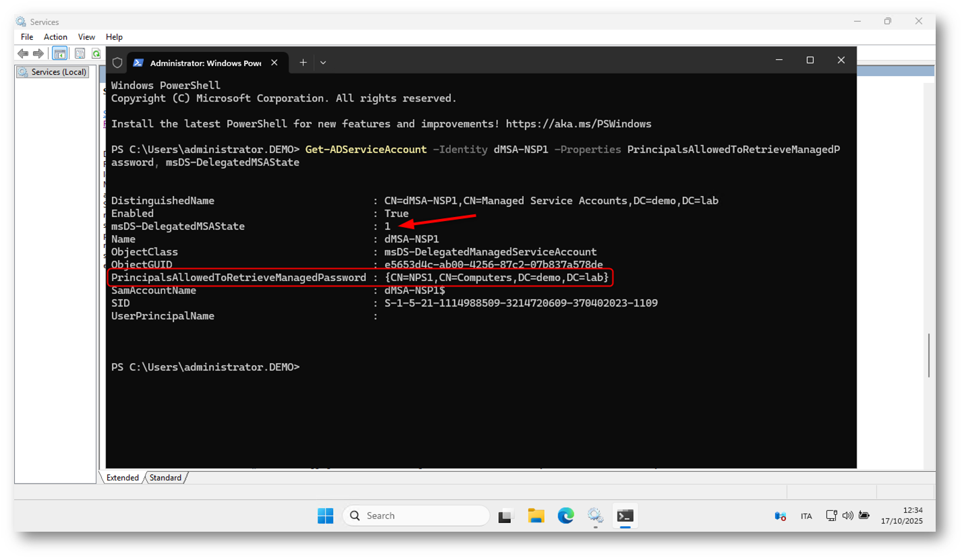This screenshot has width=964, height=560.
Task: Open network settings from system tray icon
Action: [x=832, y=516]
